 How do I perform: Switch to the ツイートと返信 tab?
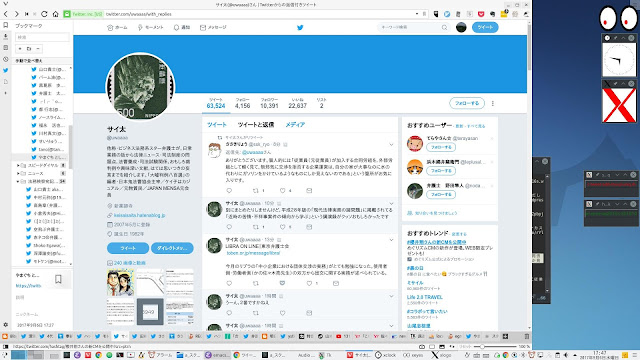click(256, 124)
